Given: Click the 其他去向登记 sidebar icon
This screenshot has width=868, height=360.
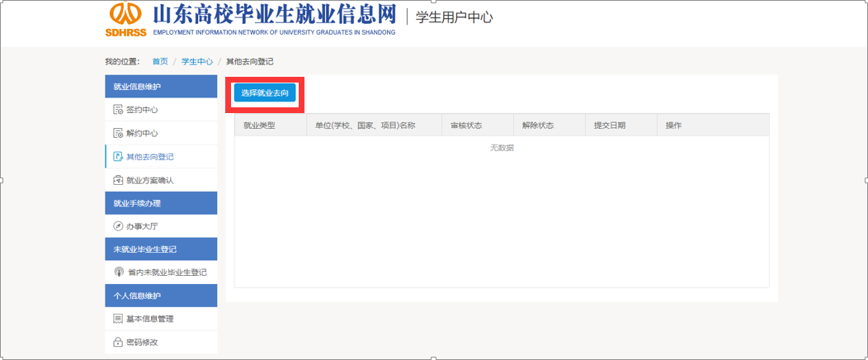Looking at the screenshot, I should point(118,156).
